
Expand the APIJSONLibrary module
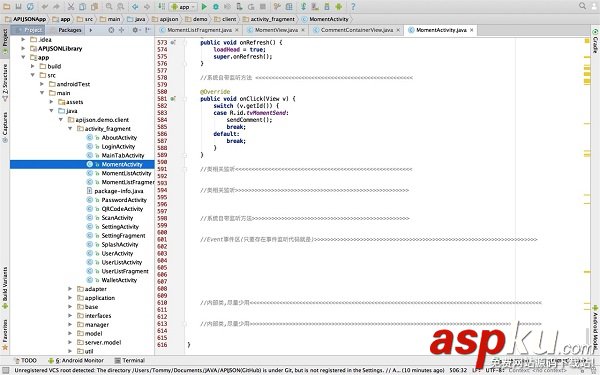tap(23, 48)
